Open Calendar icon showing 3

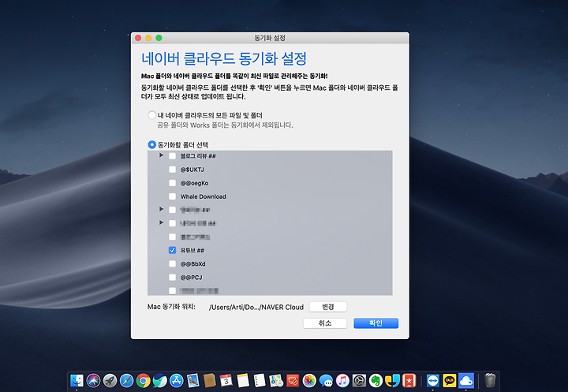[x=226, y=381]
